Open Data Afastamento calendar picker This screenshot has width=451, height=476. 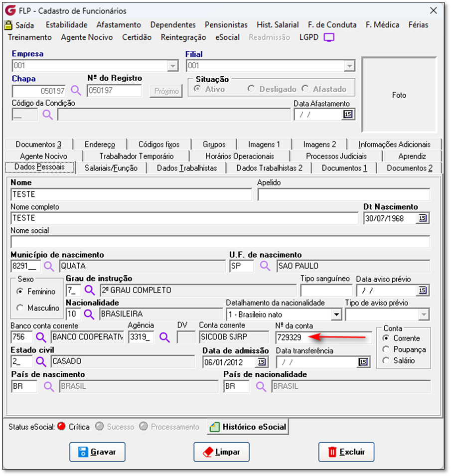[348, 114]
